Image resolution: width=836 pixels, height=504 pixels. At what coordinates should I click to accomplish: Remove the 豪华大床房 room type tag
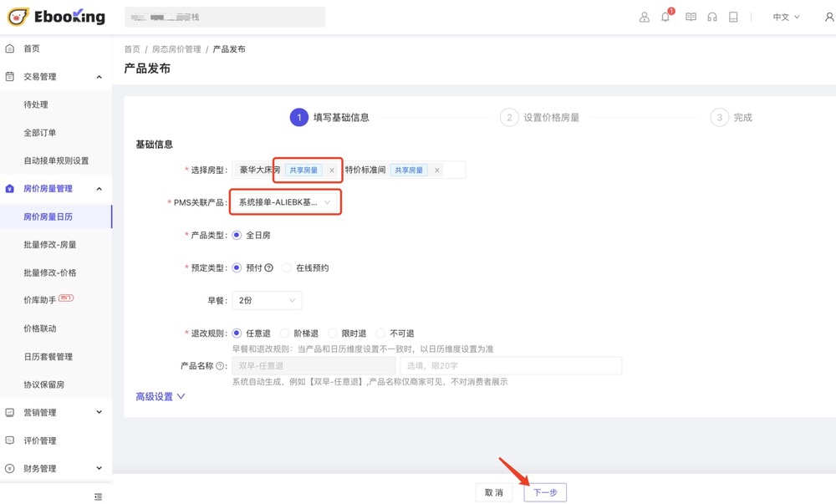coord(332,171)
